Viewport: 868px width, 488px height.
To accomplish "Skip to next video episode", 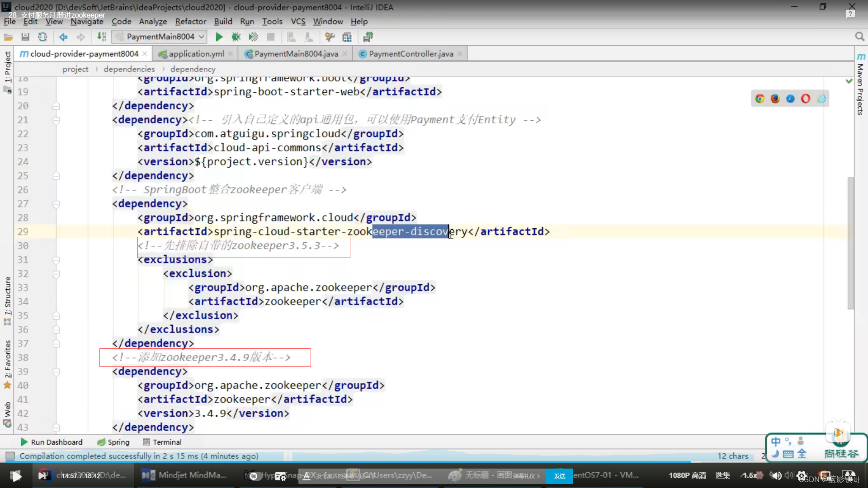I will click(43, 475).
